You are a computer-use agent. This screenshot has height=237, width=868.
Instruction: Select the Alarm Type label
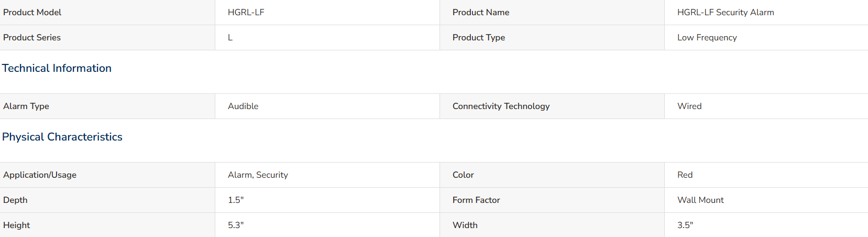(x=26, y=106)
